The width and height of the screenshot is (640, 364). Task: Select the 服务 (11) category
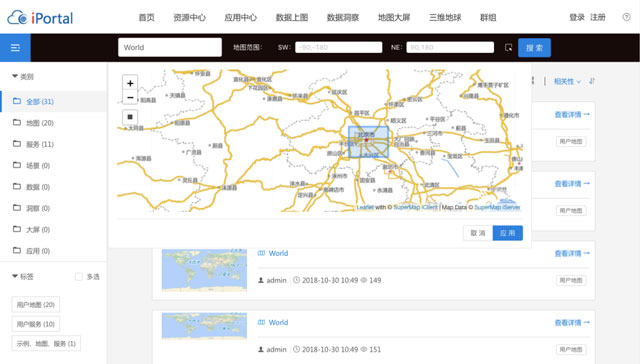coord(53,144)
